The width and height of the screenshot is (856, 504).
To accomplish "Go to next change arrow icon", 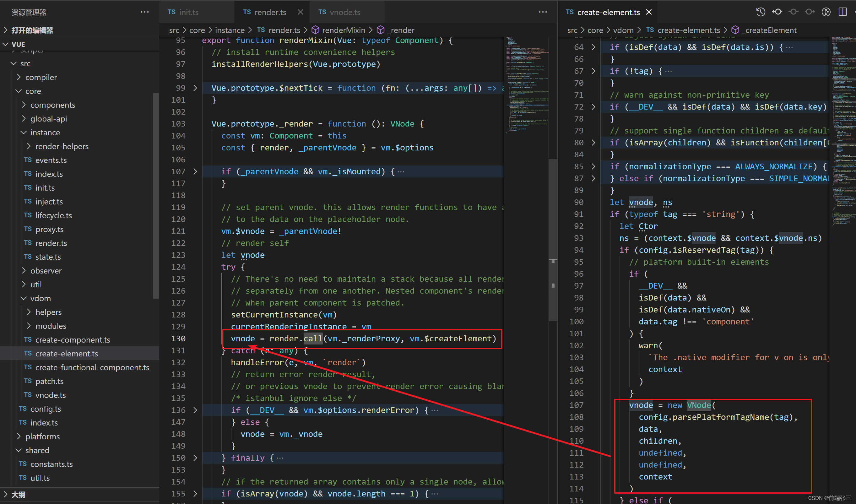I will [x=810, y=12].
